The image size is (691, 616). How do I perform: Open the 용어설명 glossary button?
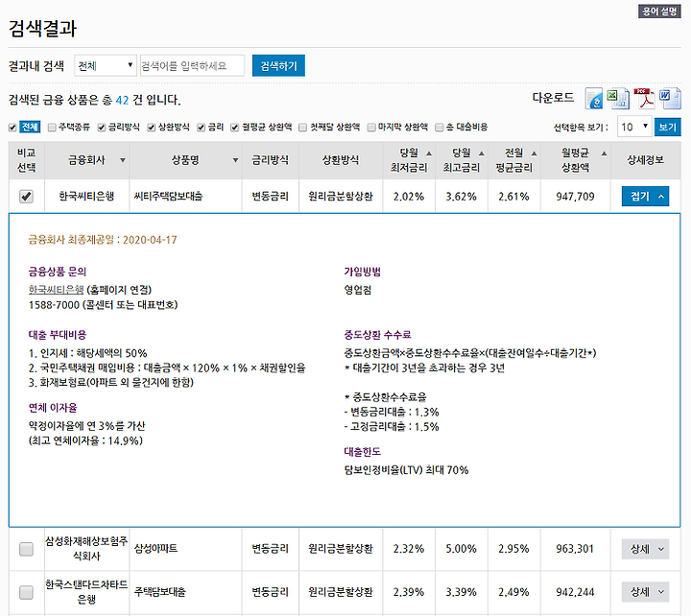[x=659, y=11]
